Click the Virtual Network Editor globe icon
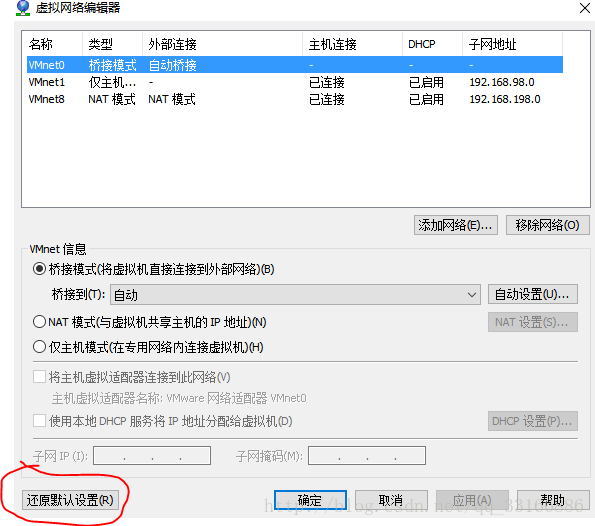 [x=23, y=8]
